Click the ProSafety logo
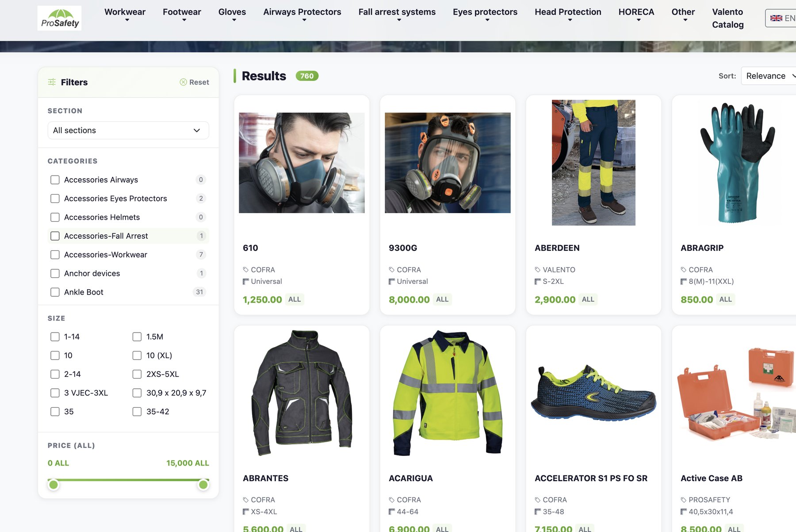 click(x=59, y=18)
